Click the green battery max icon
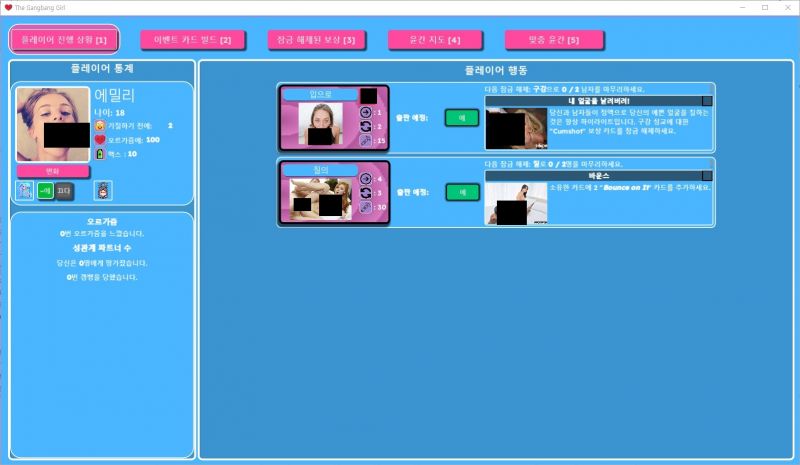800x465 pixels. coord(100,154)
